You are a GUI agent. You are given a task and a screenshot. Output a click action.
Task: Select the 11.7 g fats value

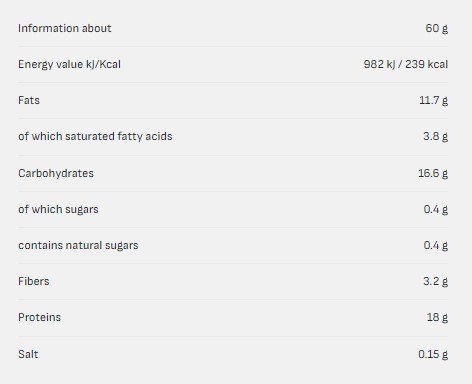433,100
